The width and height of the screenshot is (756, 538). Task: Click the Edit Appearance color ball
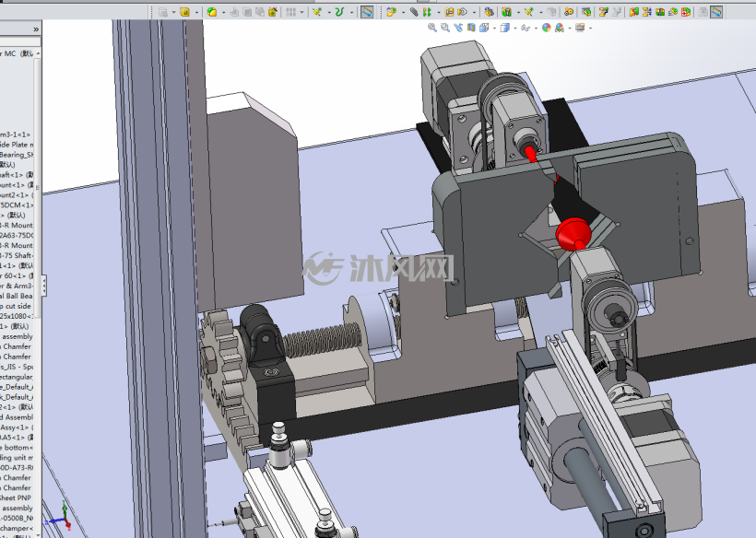pyautogui.click(x=547, y=28)
